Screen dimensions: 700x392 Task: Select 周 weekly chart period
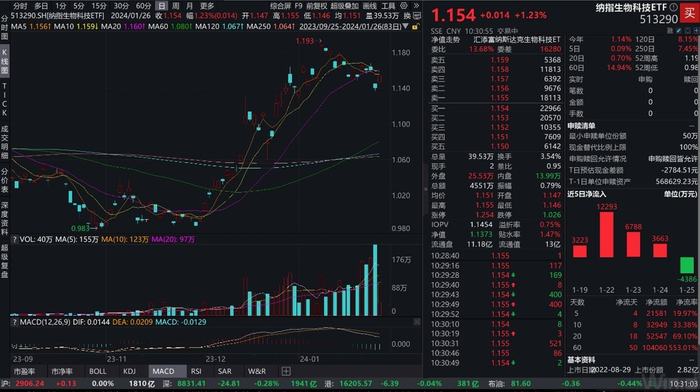[x=176, y=6]
